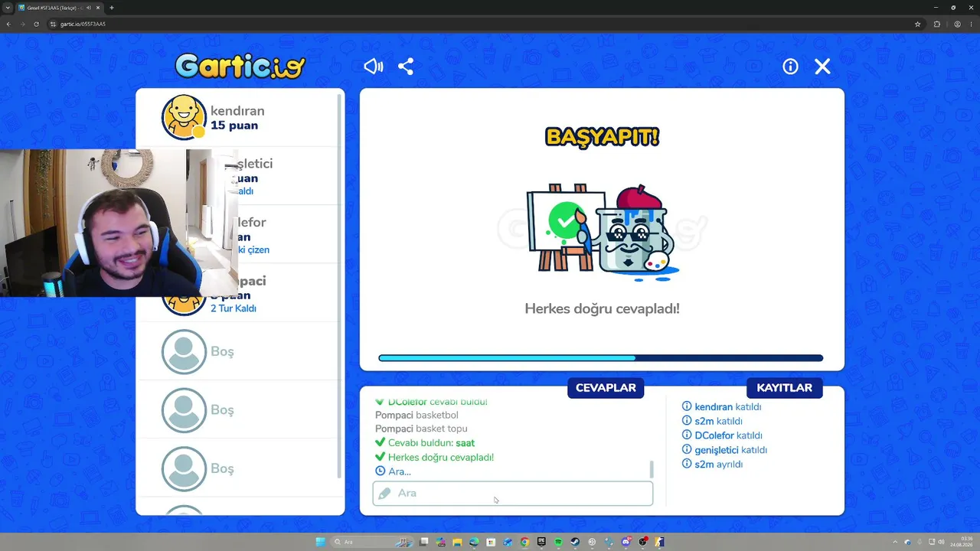Image resolution: width=980 pixels, height=551 pixels.
Task: Open the info circle icon at top right
Action: click(x=790, y=67)
